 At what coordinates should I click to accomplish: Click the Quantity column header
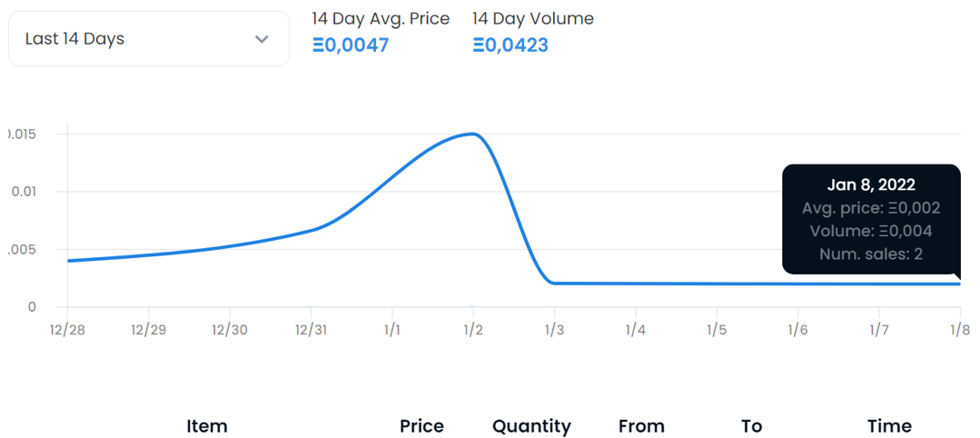pyautogui.click(x=531, y=426)
